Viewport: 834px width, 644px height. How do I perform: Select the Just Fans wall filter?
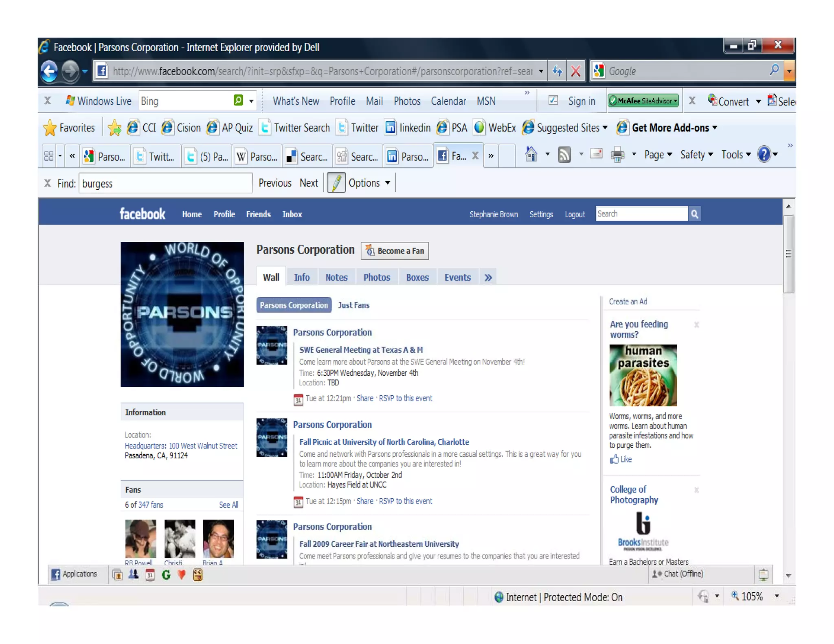pos(353,305)
